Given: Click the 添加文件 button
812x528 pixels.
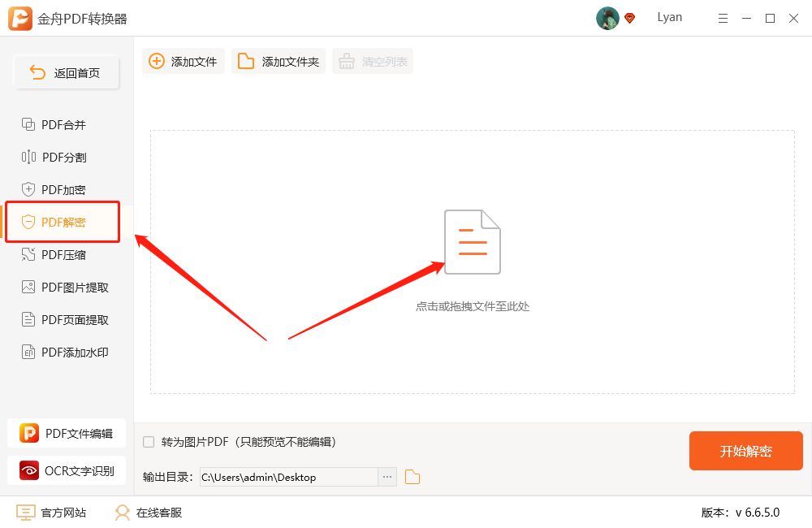Looking at the screenshot, I should coord(184,61).
